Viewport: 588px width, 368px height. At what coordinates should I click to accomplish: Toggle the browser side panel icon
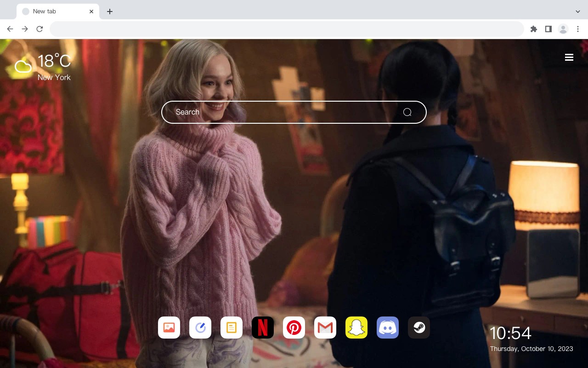pyautogui.click(x=548, y=29)
